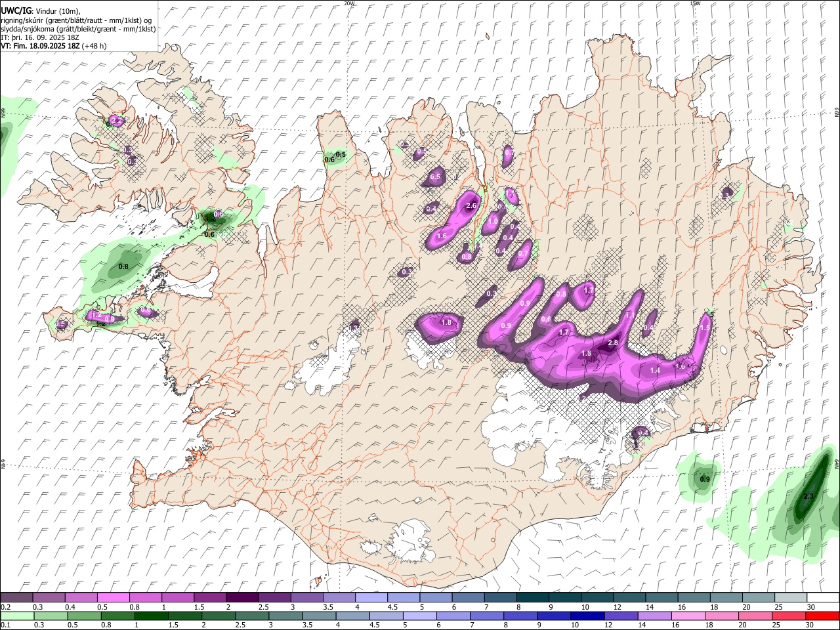Screen dimensions: 840x630
Task: Click the "UWC/IG" title text
Action: [x=15, y=10]
